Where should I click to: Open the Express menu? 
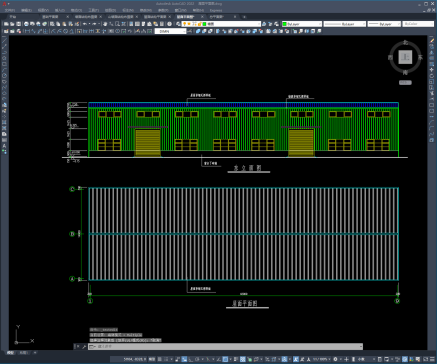216,10
